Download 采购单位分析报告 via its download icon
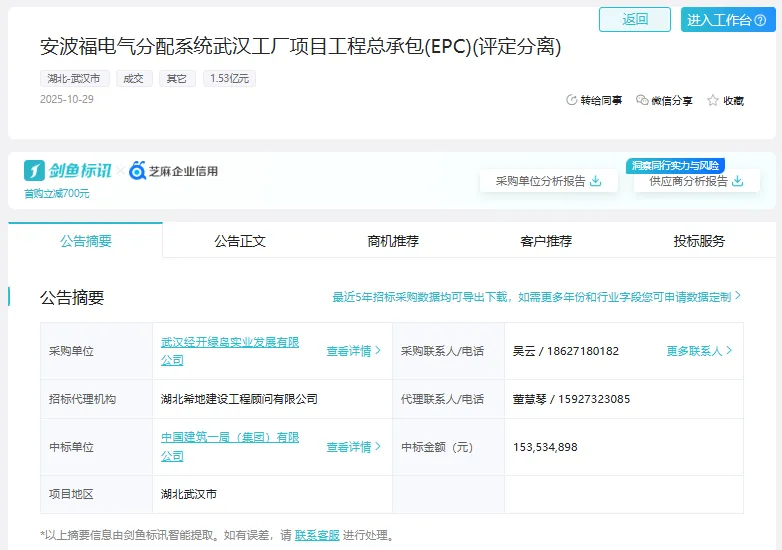The width and height of the screenshot is (782, 550). pos(596,181)
